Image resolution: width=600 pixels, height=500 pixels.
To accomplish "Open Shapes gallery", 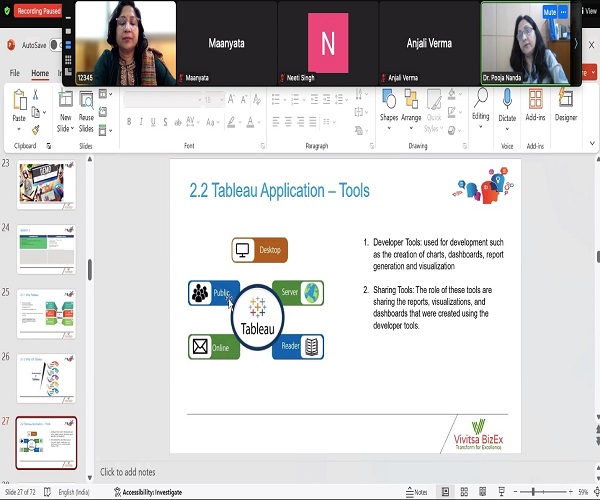I will tap(389, 110).
